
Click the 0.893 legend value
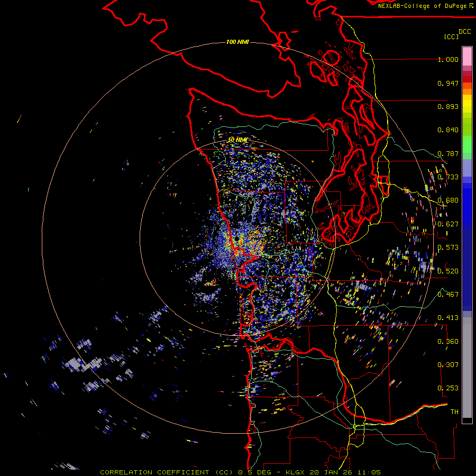[x=448, y=106]
